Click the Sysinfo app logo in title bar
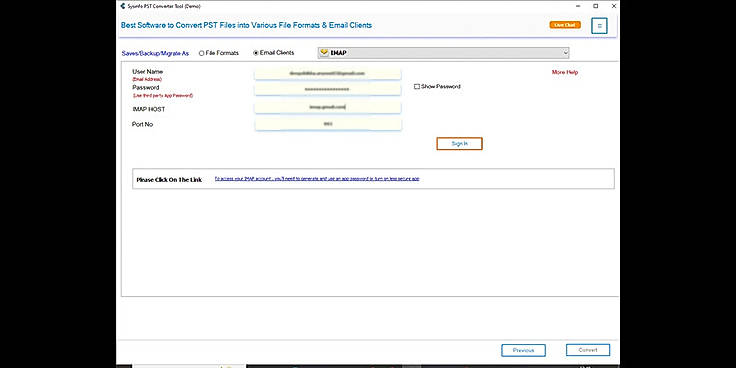This screenshot has height=368, width=736. [x=123, y=6]
